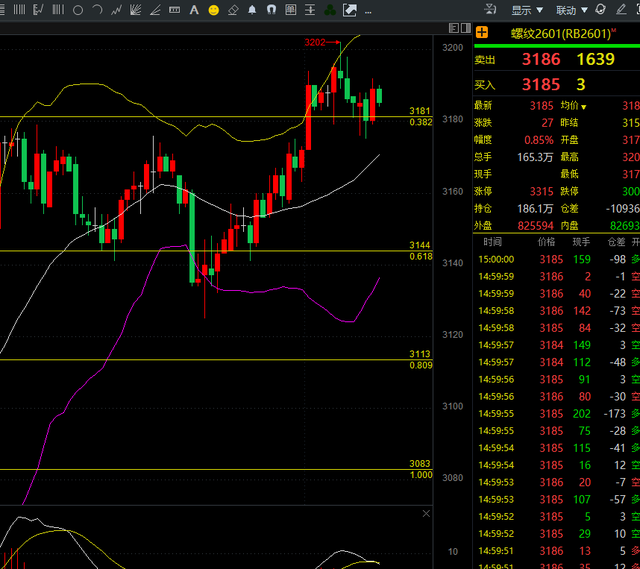Image resolution: width=640 pixels, height=569 pixels.
Task: Click the 买入 label
Action: tap(485, 85)
